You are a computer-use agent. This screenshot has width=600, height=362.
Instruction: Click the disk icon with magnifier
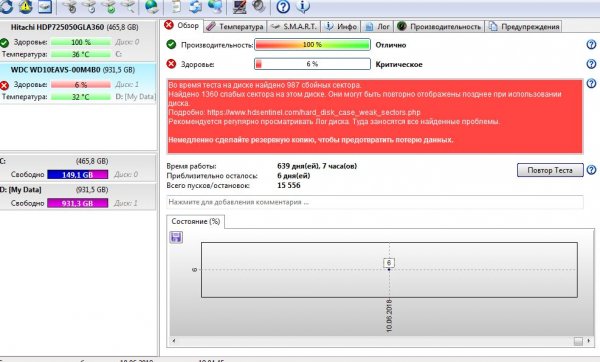pyautogui.click(x=129, y=7)
